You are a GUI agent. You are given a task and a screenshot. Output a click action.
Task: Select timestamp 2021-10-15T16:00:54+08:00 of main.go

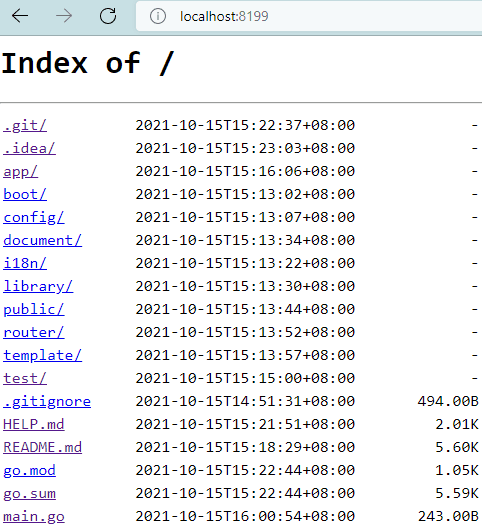(x=245, y=517)
